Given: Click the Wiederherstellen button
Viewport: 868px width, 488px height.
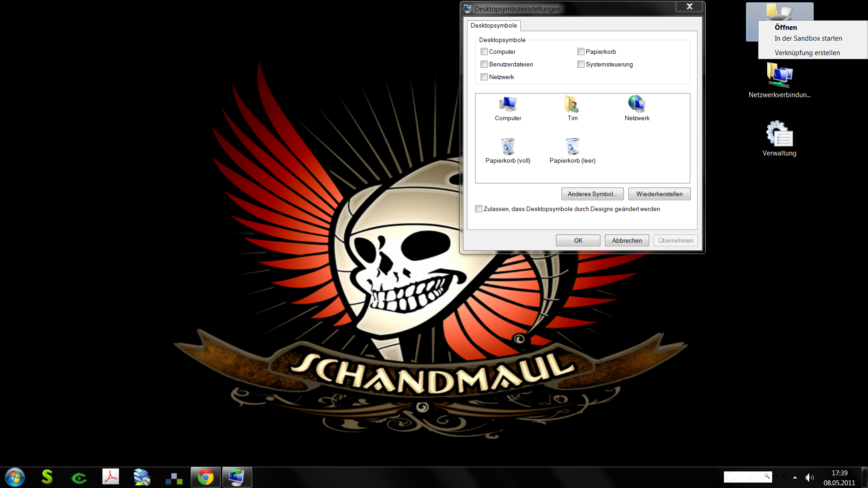Looking at the screenshot, I should click(659, 194).
